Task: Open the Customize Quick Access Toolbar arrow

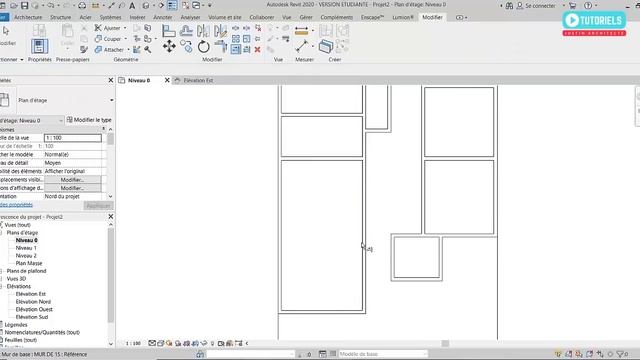Action: click(x=210, y=6)
